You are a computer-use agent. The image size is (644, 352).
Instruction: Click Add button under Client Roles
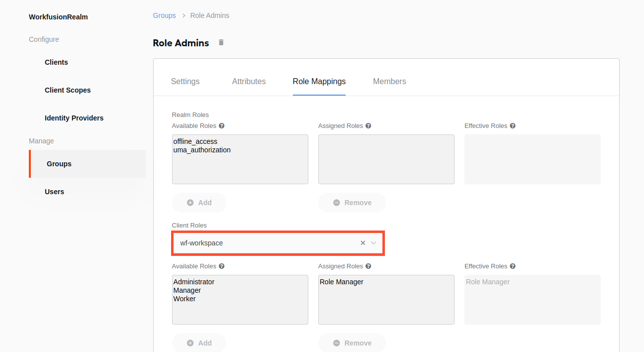199,343
